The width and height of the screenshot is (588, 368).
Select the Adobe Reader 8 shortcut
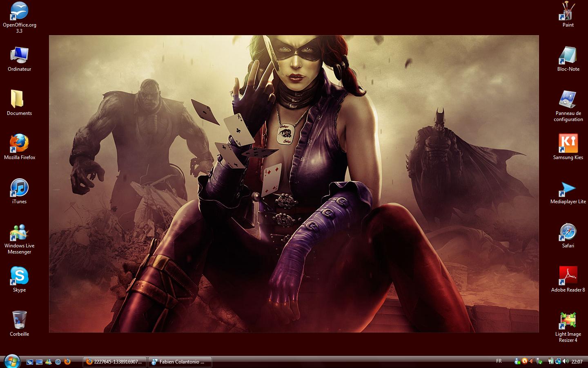[x=568, y=276]
